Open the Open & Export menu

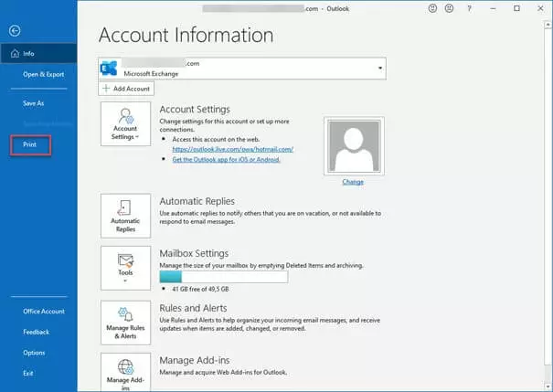point(44,73)
